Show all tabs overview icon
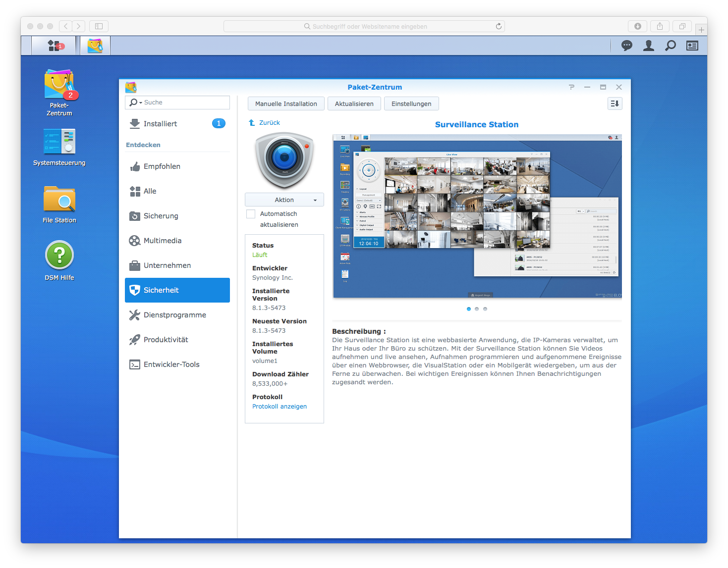The height and width of the screenshot is (568, 728). [x=682, y=26]
